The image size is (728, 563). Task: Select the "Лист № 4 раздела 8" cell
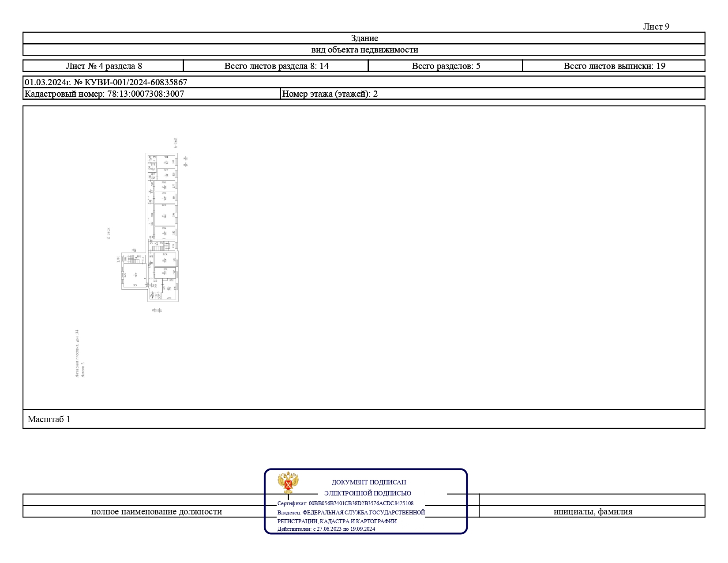[x=104, y=66]
